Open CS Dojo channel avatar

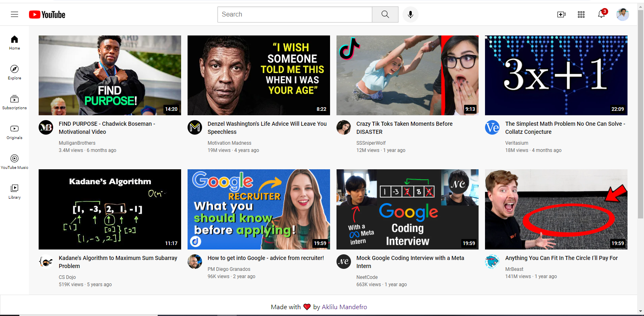[46, 262]
